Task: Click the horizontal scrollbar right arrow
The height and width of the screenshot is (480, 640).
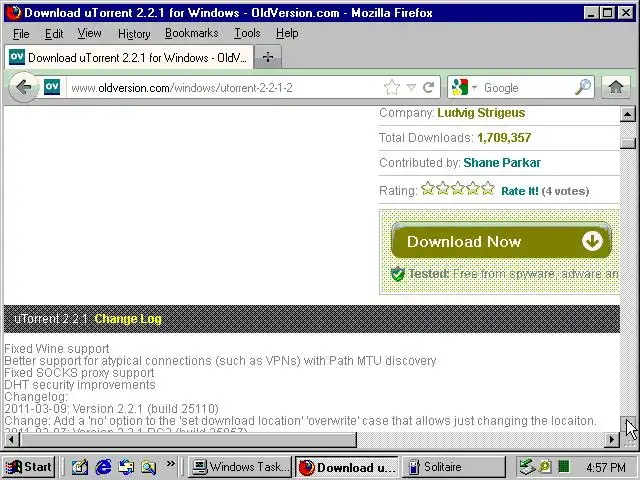Action: (611, 440)
